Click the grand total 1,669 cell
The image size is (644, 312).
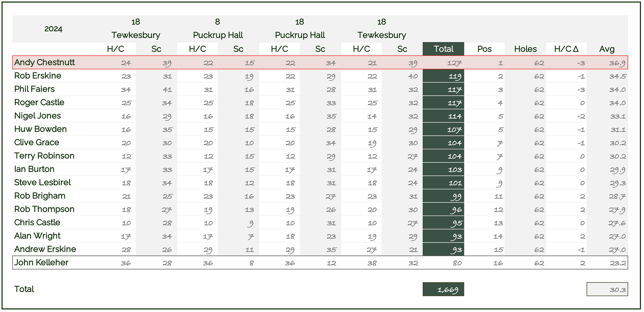point(443,289)
